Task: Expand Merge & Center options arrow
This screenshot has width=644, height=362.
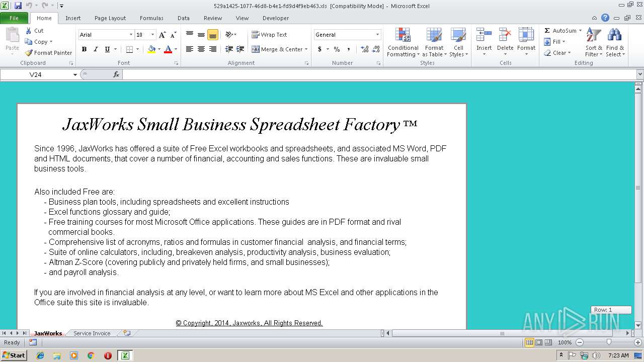Action: [306, 49]
